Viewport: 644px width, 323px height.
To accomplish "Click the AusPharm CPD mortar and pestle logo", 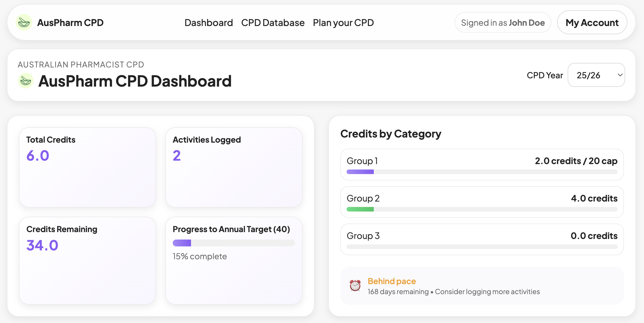I will (25, 22).
